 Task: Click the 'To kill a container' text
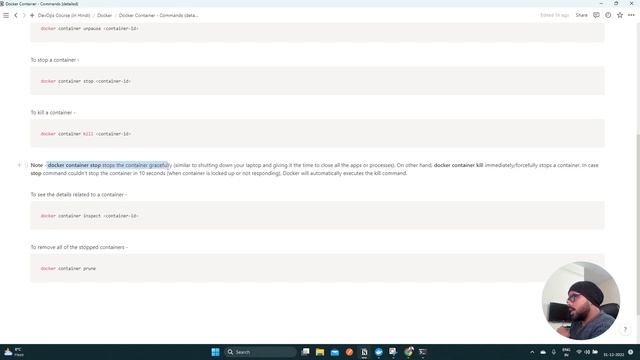53,112
